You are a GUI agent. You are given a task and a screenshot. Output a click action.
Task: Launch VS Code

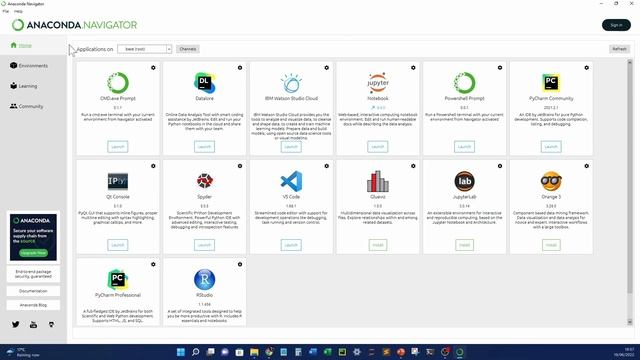(x=291, y=245)
